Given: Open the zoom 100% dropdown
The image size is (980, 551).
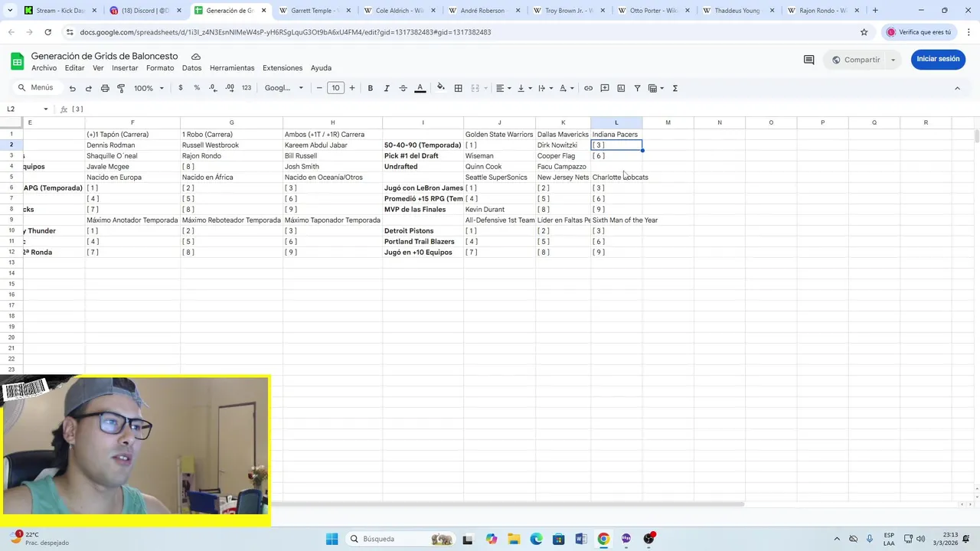Looking at the screenshot, I should pos(149,88).
